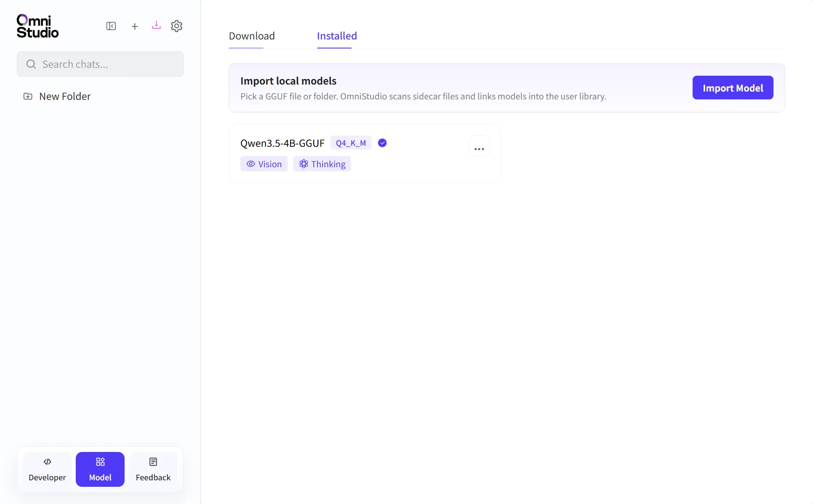Click the Import Model button

pyautogui.click(x=733, y=88)
